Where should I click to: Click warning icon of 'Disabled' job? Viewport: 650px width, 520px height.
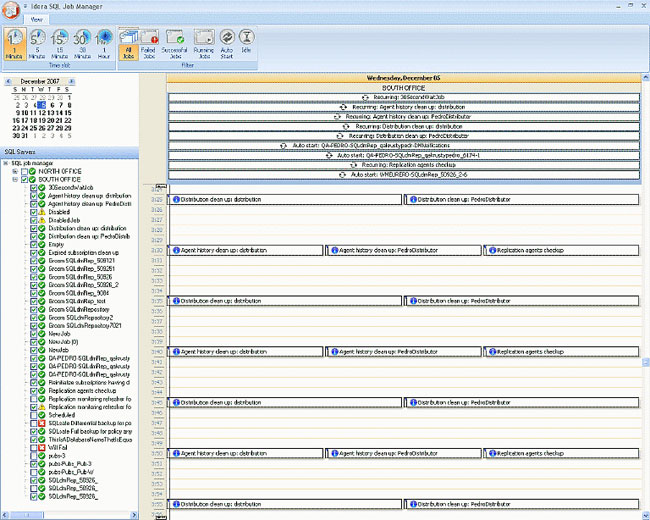click(41, 212)
